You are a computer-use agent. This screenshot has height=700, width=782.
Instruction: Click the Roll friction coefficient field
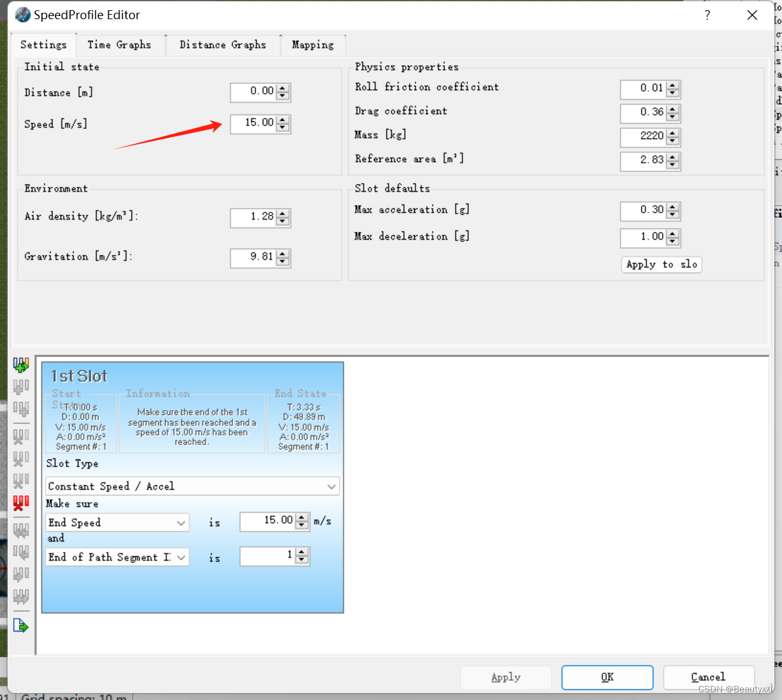coord(643,89)
